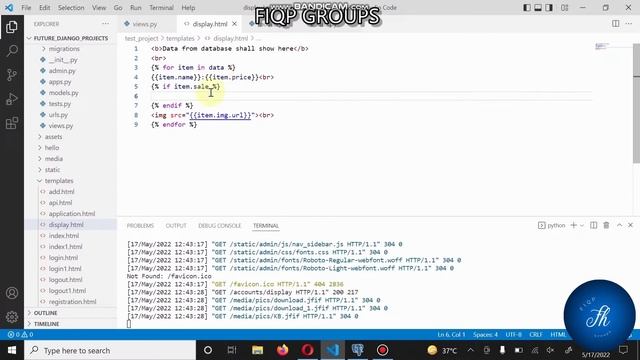Open the View menu
Image resolution: width=640 pixels, height=360 pixels.
(99, 7)
